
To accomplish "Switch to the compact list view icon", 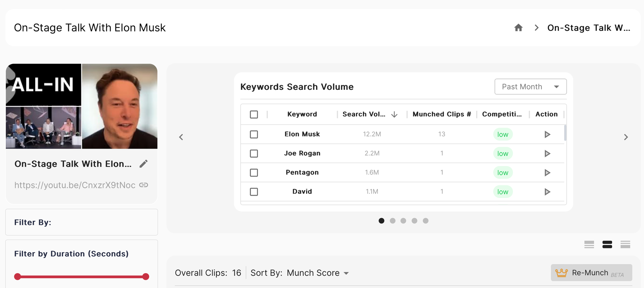I will pos(625,245).
